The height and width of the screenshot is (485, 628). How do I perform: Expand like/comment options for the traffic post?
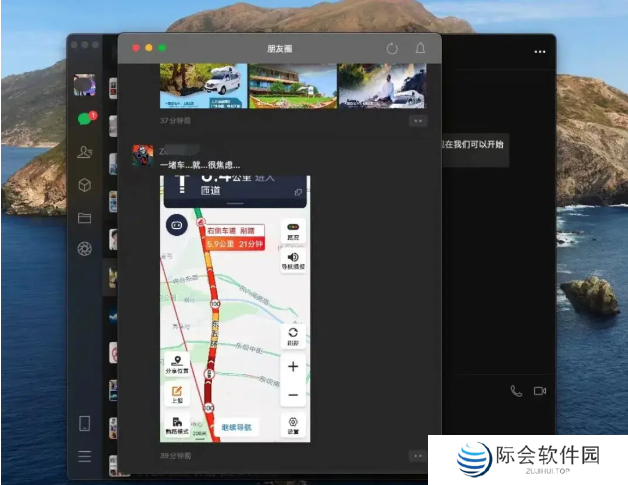[x=418, y=456]
